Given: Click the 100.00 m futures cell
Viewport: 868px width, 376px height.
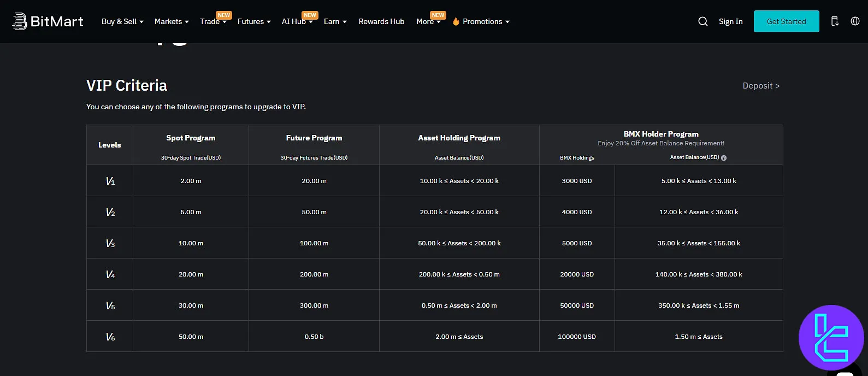Looking at the screenshot, I should point(314,243).
